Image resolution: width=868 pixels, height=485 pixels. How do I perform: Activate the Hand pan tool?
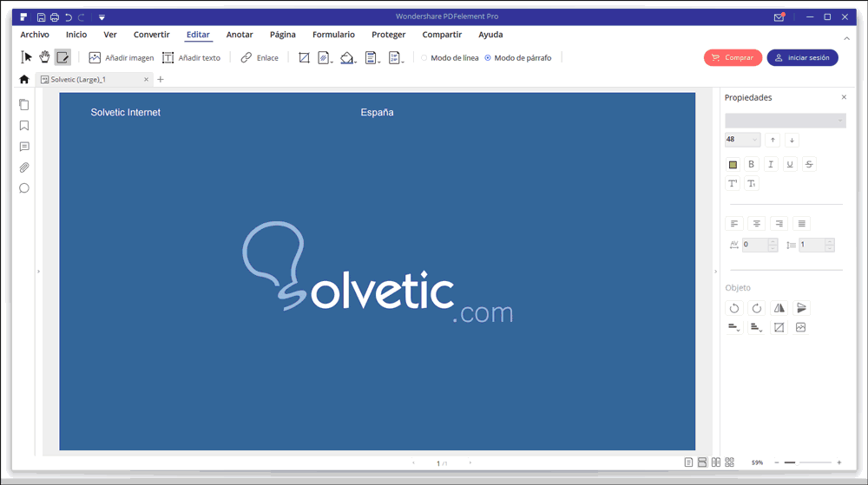pyautogui.click(x=44, y=57)
